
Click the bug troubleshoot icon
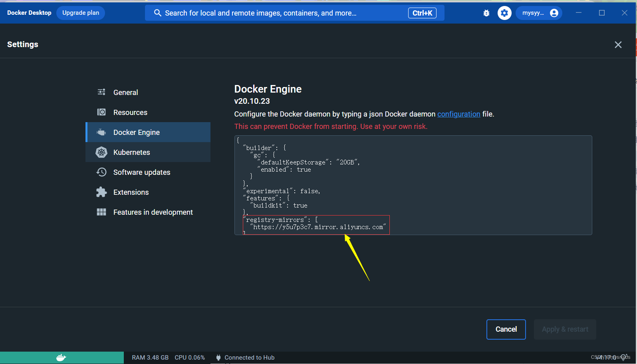pos(486,13)
